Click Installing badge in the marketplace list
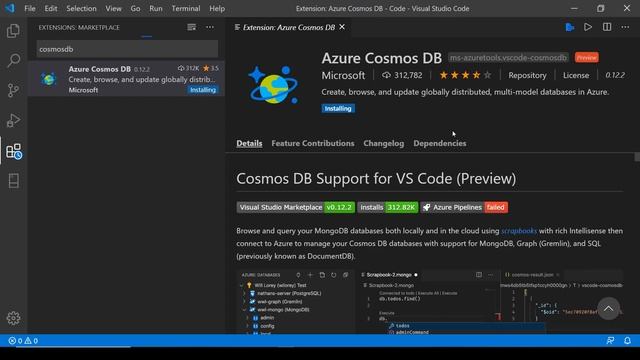Image resolution: width=640 pixels, height=360 pixels. 202,90
